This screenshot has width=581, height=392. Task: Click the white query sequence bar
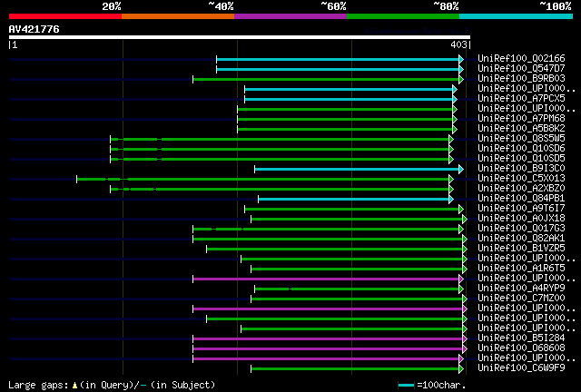[x=240, y=37]
